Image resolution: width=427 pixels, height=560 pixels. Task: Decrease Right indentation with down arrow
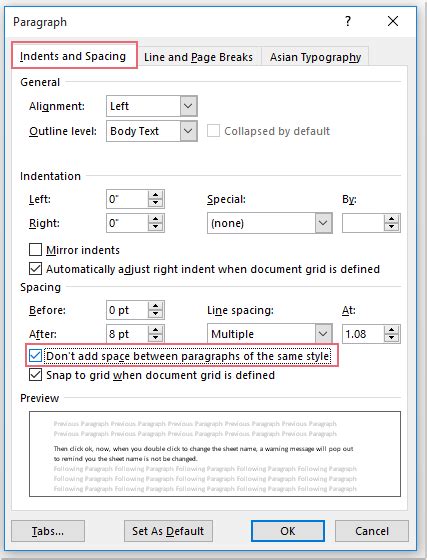[156, 228]
